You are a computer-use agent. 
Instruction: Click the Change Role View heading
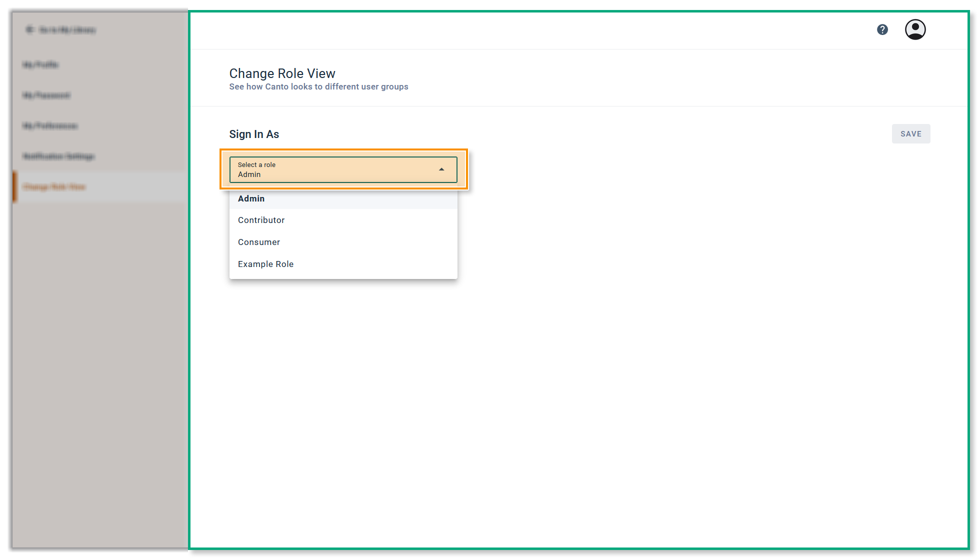(x=282, y=73)
